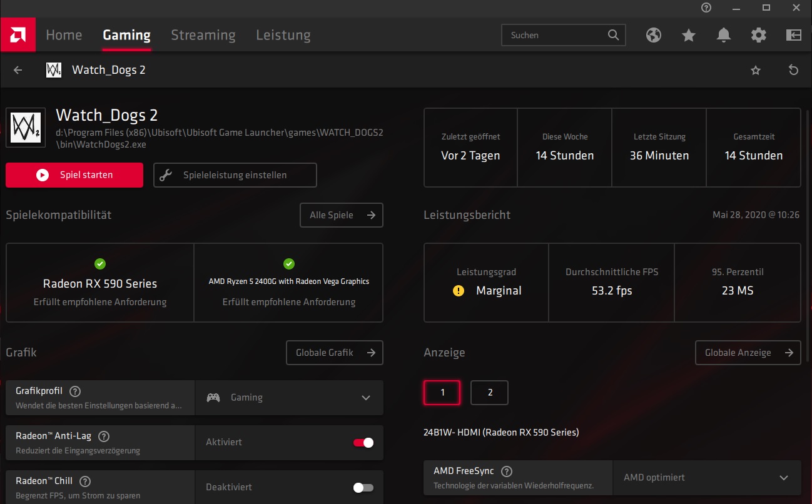The width and height of the screenshot is (812, 504).
Task: Mark Watch_Dogs 2 as favorite star
Action: point(756,70)
